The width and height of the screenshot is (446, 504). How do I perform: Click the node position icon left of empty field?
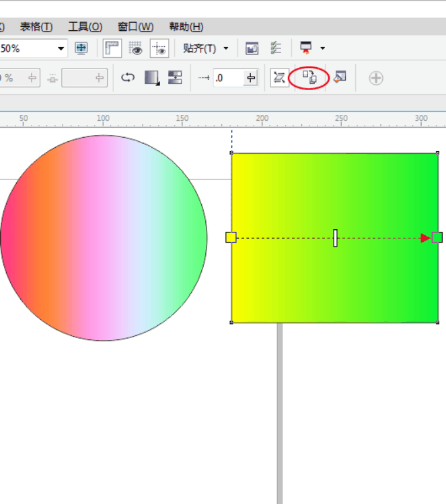tap(52, 78)
